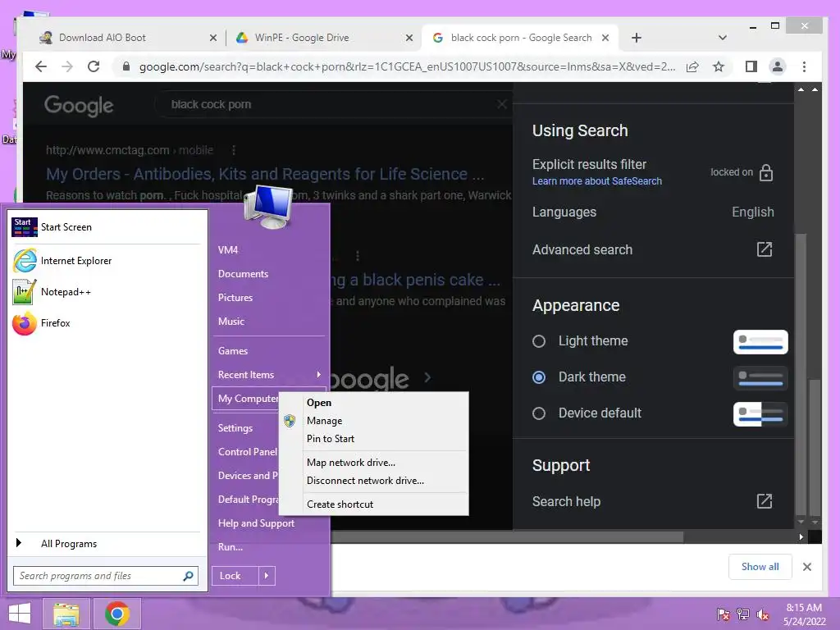Open the Chrome profile avatar
This screenshot has height=630, width=840.
tap(778, 66)
